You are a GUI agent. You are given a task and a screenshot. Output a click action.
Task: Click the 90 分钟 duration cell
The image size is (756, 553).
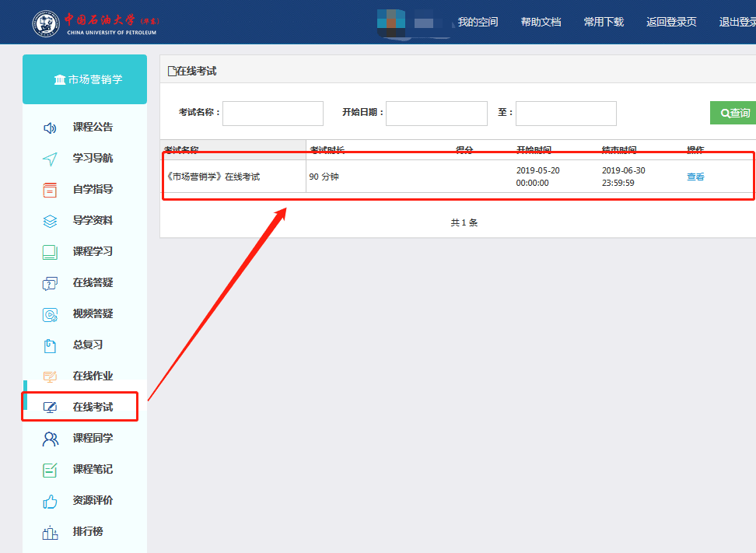click(x=324, y=177)
